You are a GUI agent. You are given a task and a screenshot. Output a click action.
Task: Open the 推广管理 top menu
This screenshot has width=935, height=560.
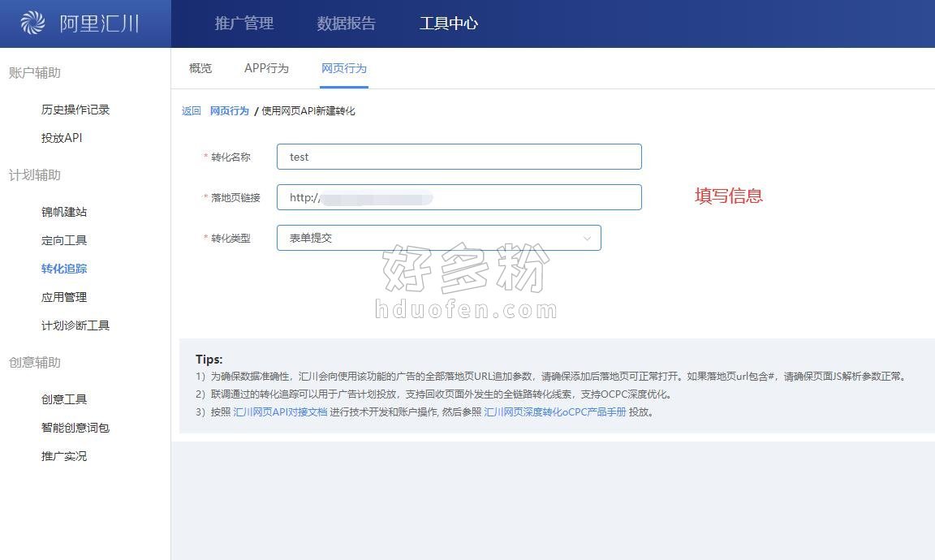[243, 24]
